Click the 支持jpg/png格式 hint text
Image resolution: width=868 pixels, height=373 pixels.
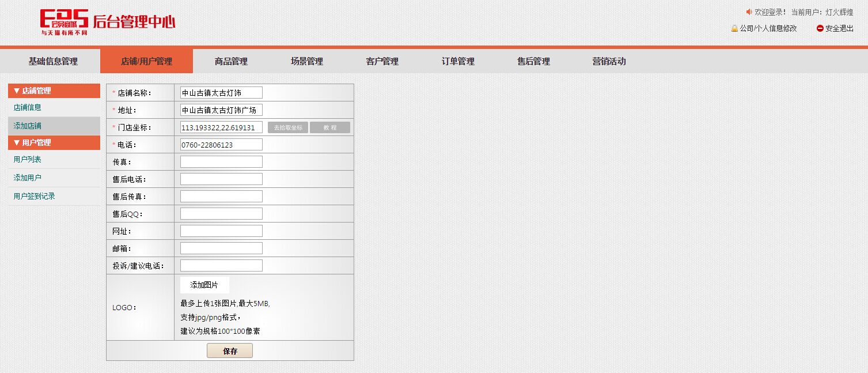tap(210, 317)
